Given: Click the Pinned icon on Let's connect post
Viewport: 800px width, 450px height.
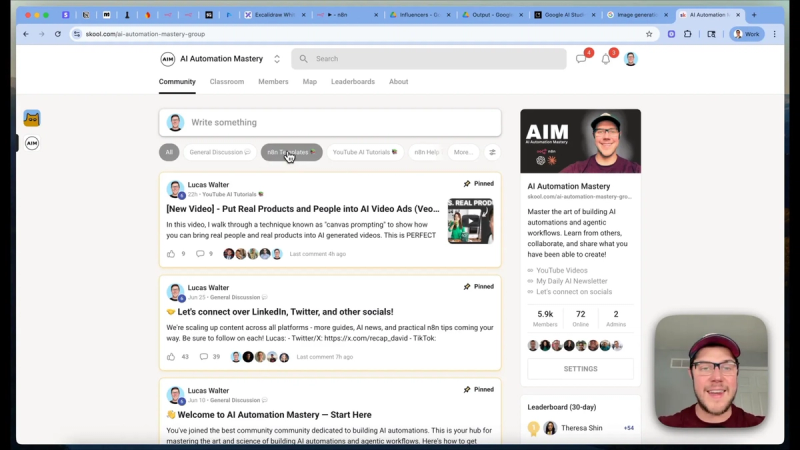Looking at the screenshot, I should click(467, 287).
